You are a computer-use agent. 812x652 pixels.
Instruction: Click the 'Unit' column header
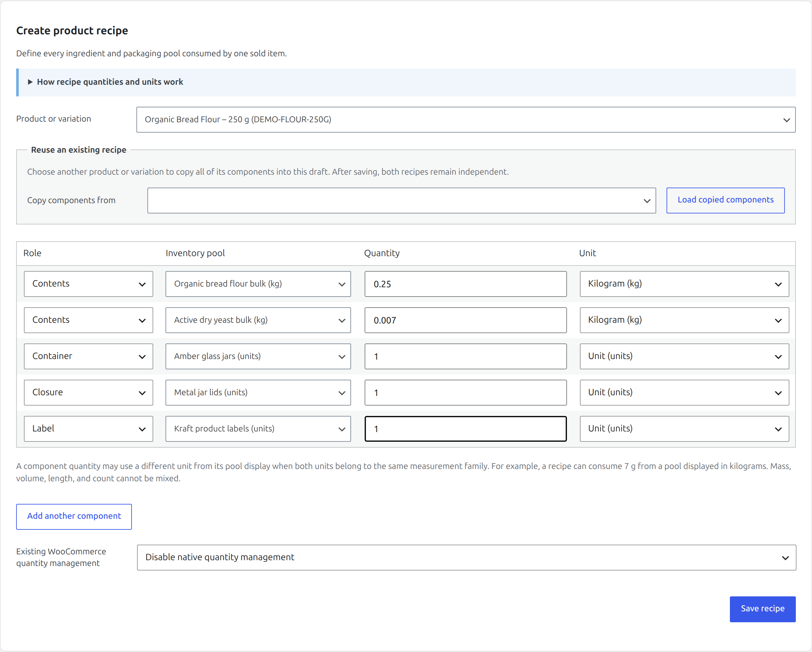coord(587,253)
